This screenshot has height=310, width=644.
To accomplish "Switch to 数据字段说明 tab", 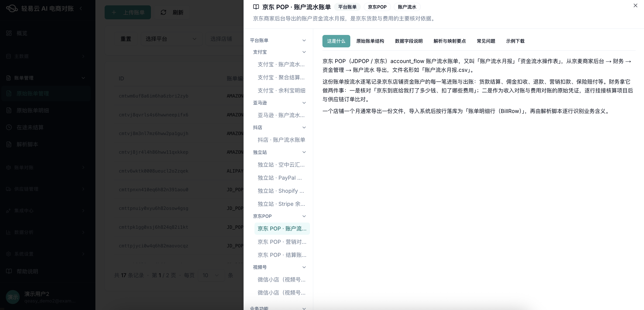I will tap(408, 41).
